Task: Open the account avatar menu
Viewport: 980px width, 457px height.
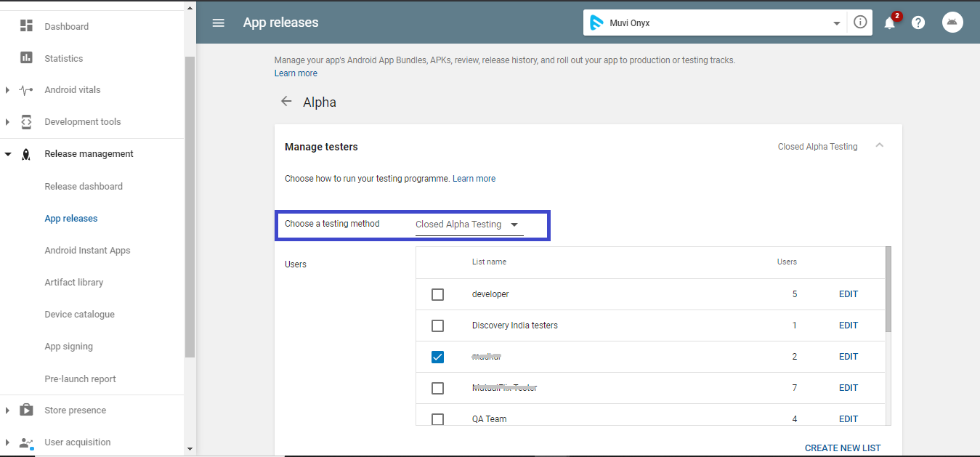Action: [952, 23]
